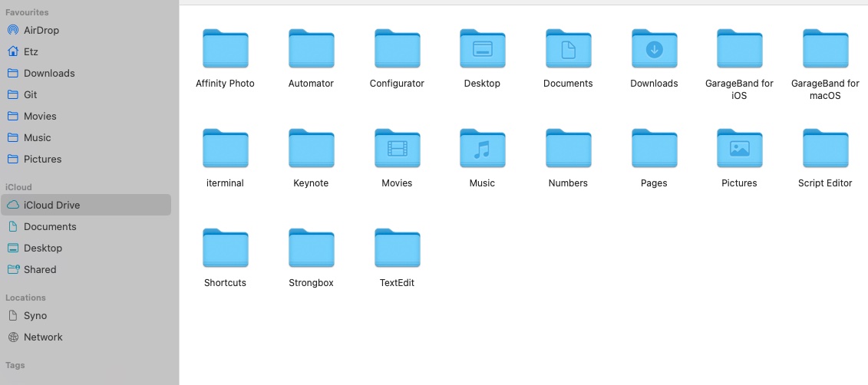Select the Git sidebar favourite
The width and height of the screenshot is (868, 385).
coord(86,94)
